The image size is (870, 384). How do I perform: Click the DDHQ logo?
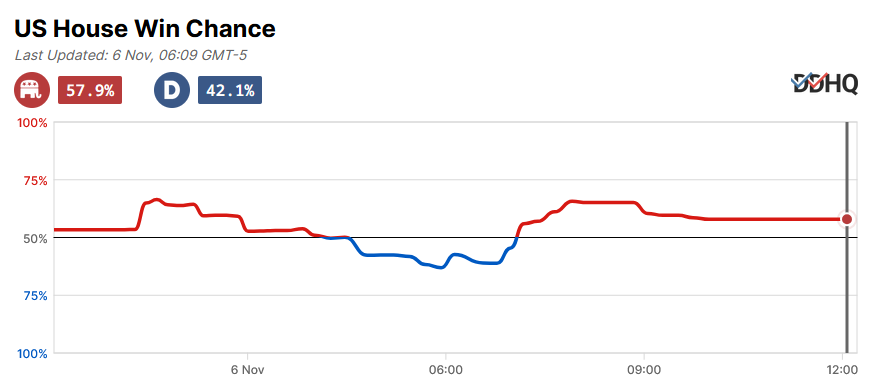824,84
